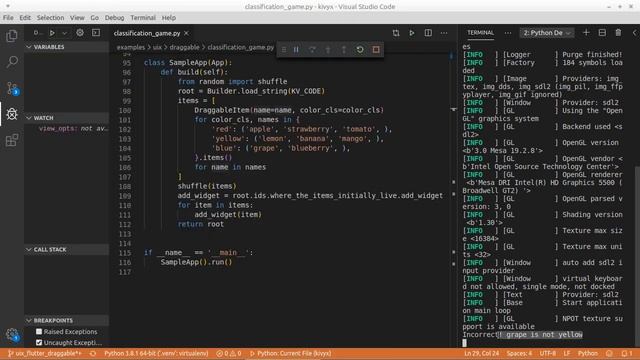640x360 pixels.
Task: Click the git branch uix_flutter_draggable in status bar
Action: click(44, 353)
